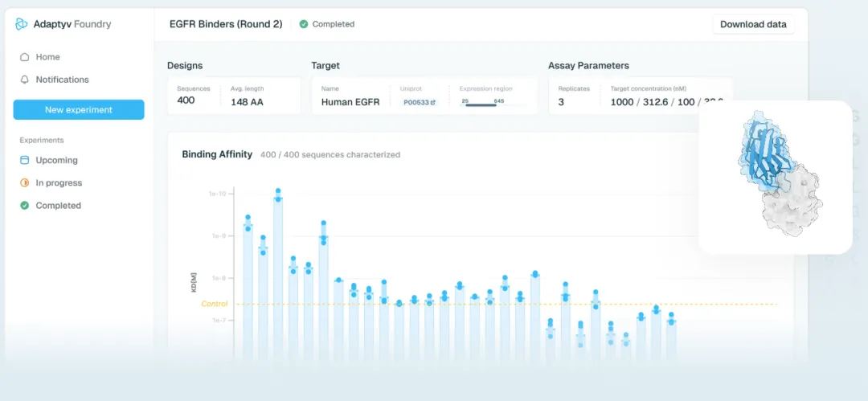Click the In progress half-circle icon
Image resolution: width=868 pixels, height=401 pixels.
click(x=24, y=182)
